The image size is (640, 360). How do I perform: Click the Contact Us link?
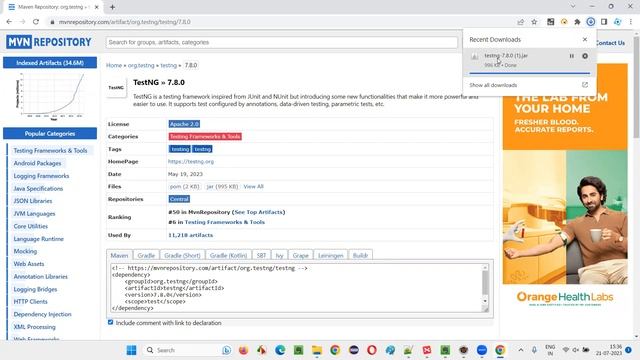(610, 43)
